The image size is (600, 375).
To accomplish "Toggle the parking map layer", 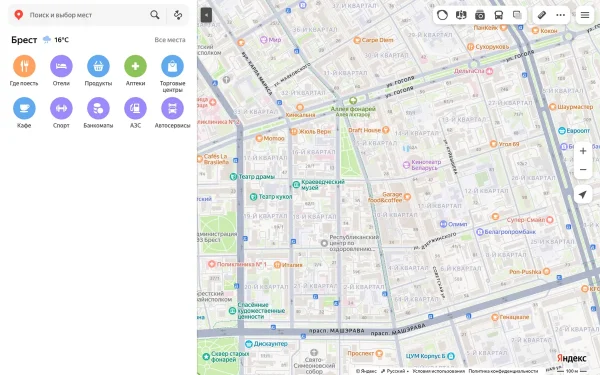I will (461, 15).
